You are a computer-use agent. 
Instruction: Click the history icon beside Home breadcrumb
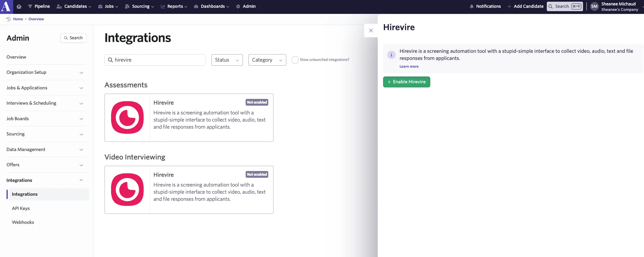click(x=8, y=19)
